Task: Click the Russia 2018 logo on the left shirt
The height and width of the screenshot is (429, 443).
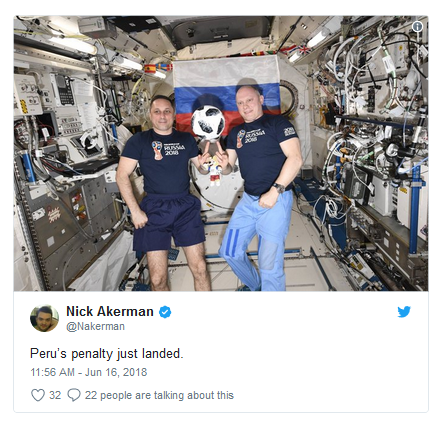Action: (x=168, y=149)
